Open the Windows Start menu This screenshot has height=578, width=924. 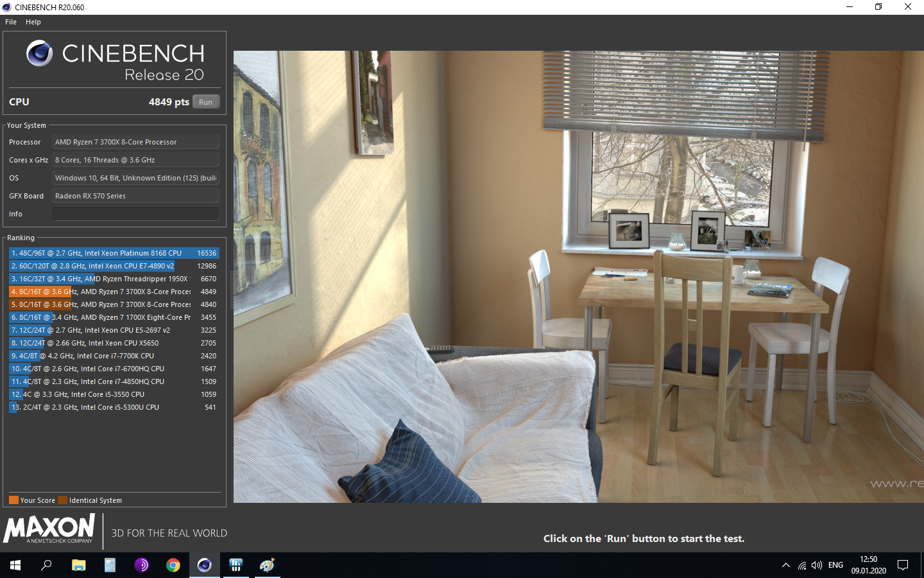pyautogui.click(x=15, y=565)
